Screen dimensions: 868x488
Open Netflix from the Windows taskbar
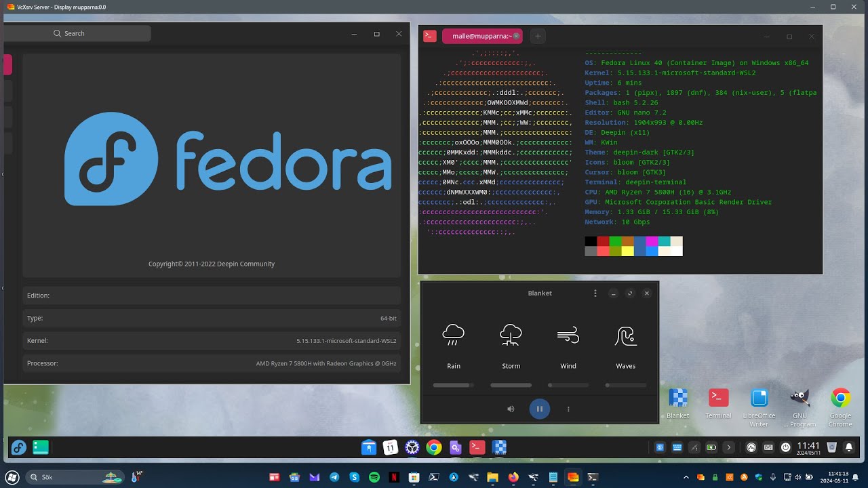(x=394, y=477)
